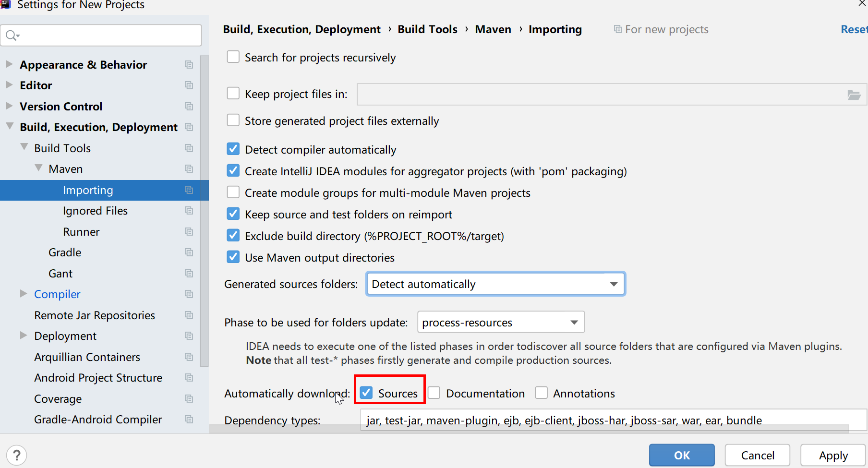Toggle Create IntelliJ IDEA modules for aggregator projects
The image size is (868, 468).
pyautogui.click(x=233, y=170)
